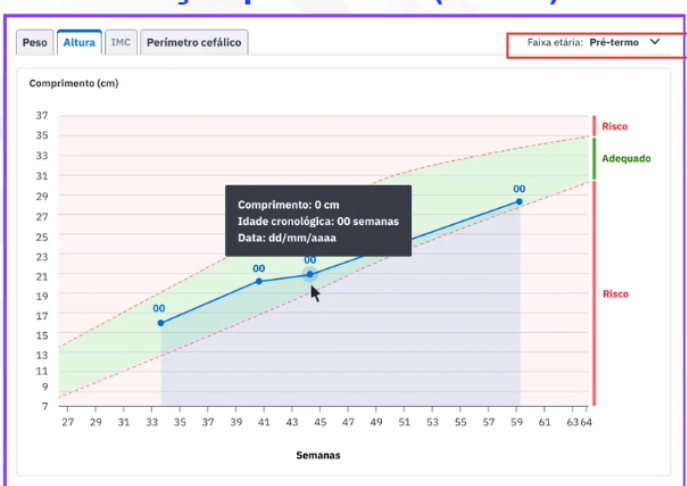Open the IMC tab
The height and width of the screenshot is (486, 687).
click(120, 43)
